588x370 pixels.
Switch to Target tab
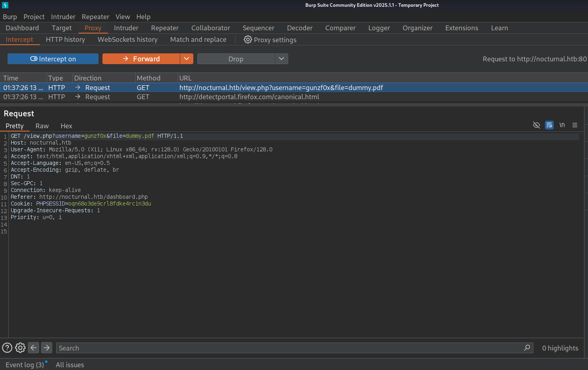[62, 28]
